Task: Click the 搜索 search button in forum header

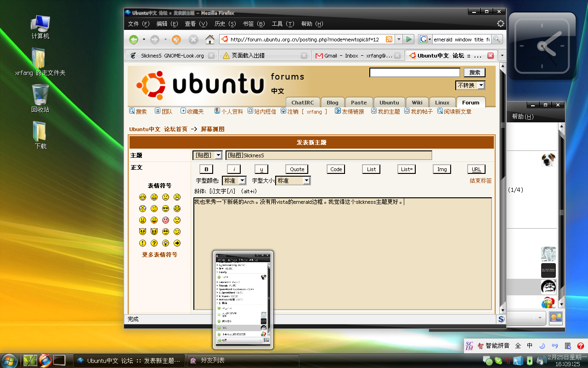Action: click(x=475, y=72)
